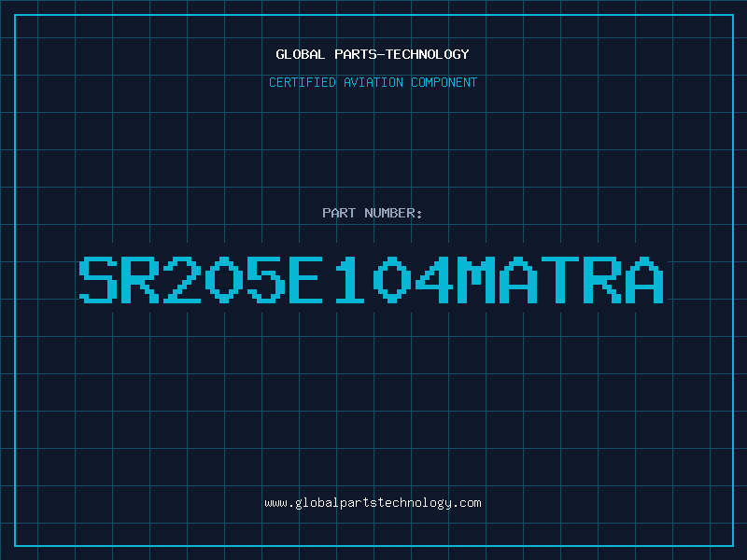The width and height of the screenshot is (747, 560).
Task: Click the digit 1 in the part number
Action: pos(350,279)
